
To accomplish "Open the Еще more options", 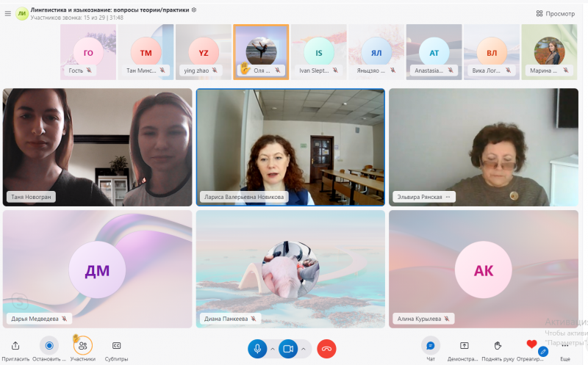I will [x=565, y=345].
